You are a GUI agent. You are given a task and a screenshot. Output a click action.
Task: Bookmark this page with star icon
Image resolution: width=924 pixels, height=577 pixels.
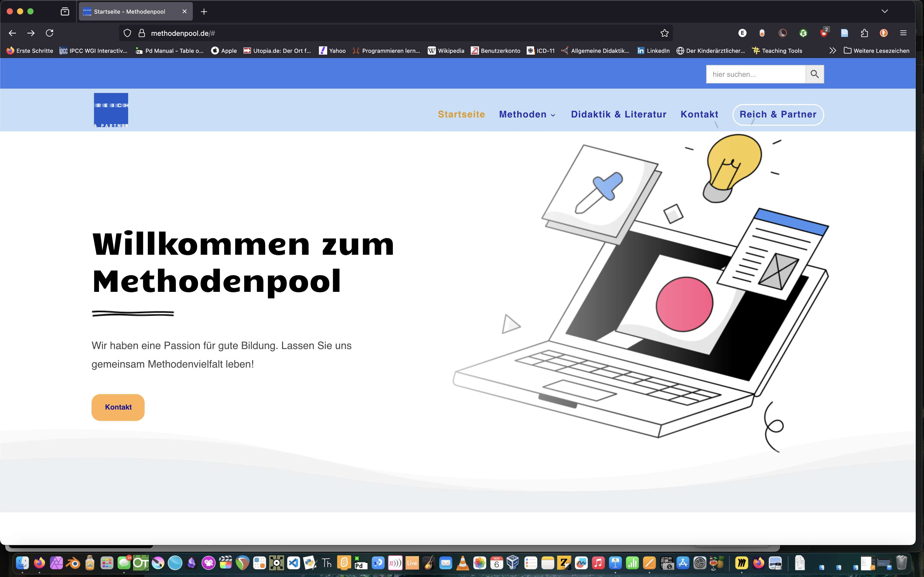(664, 33)
